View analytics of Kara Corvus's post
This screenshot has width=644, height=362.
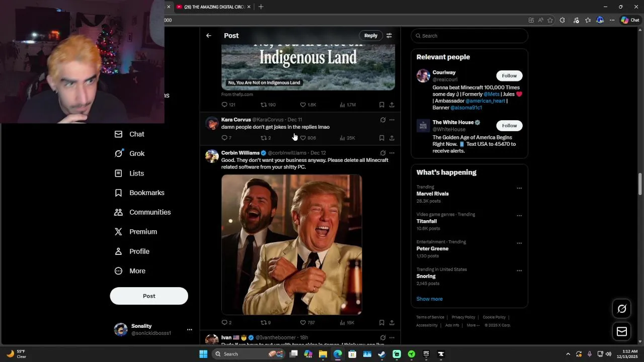point(347,138)
